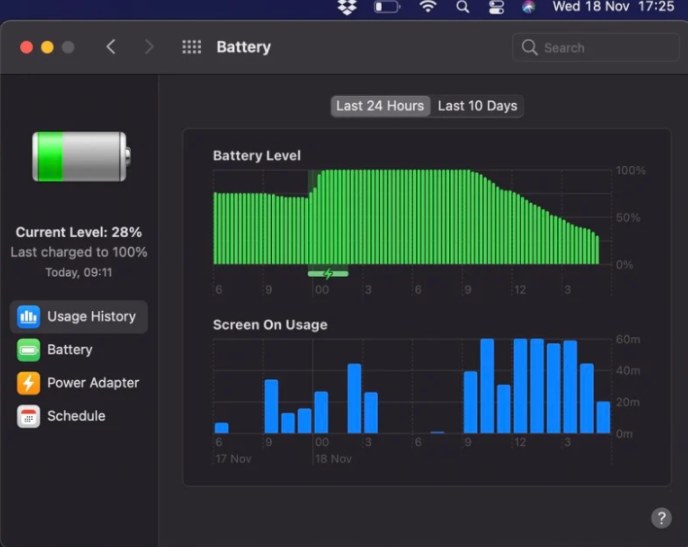Click the Schedule calendar icon

point(29,416)
